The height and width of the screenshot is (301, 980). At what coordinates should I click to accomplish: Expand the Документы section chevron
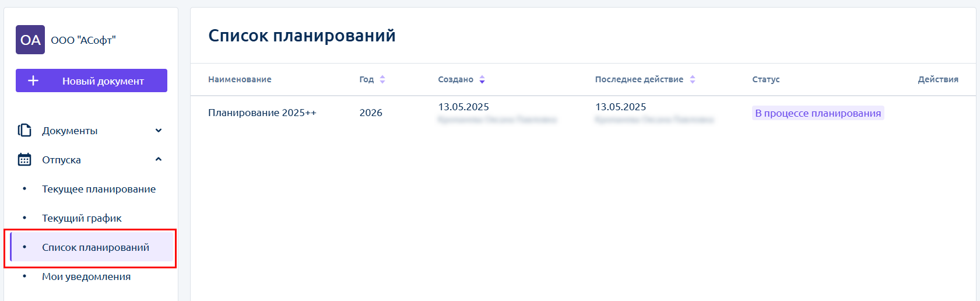point(159,131)
